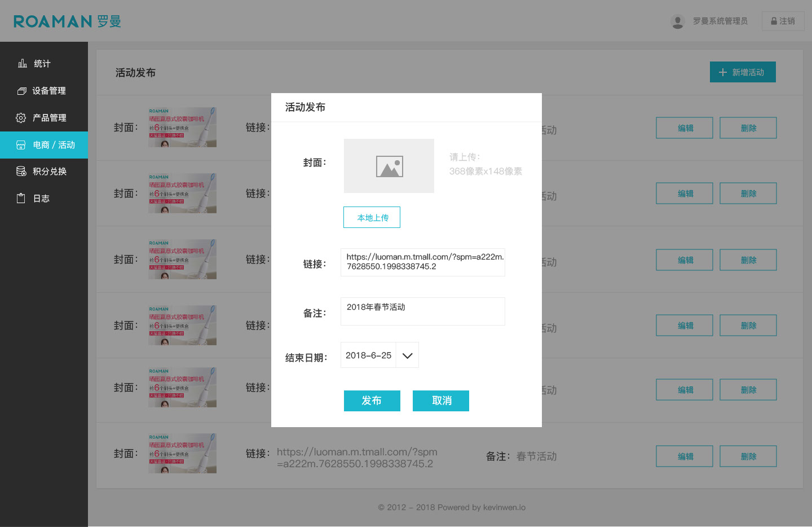
Task: Open the 积分兑换 menu item
Action: click(50, 172)
